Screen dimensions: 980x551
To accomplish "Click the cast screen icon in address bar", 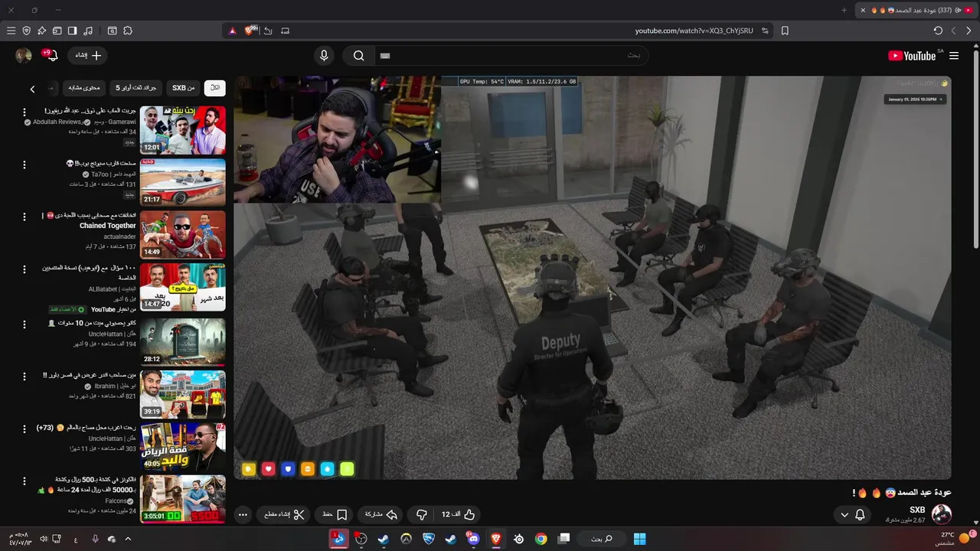I will (x=285, y=31).
